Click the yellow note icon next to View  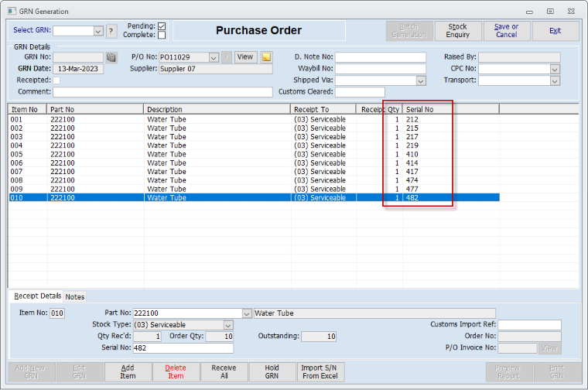click(266, 57)
